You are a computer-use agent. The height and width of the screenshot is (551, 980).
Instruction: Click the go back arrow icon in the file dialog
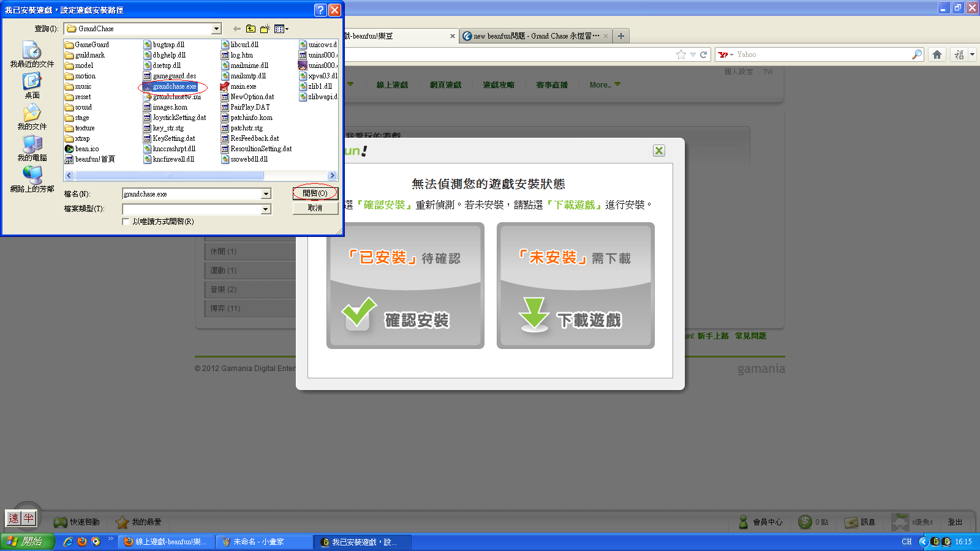(x=236, y=29)
